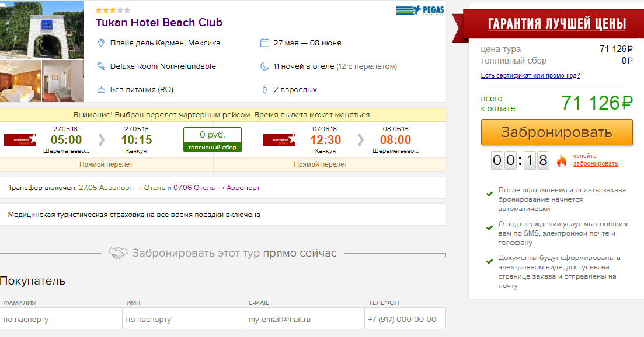Focus the Имя input field
644x337 pixels.
[183, 319]
